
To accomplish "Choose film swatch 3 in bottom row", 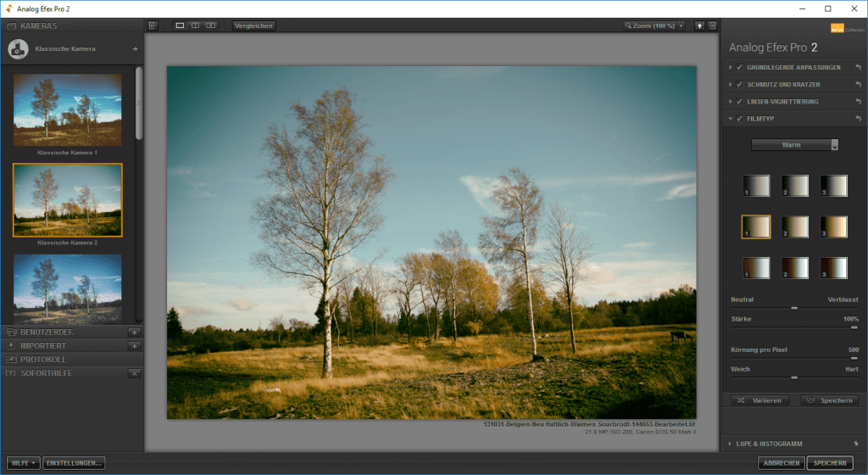I will click(x=834, y=268).
